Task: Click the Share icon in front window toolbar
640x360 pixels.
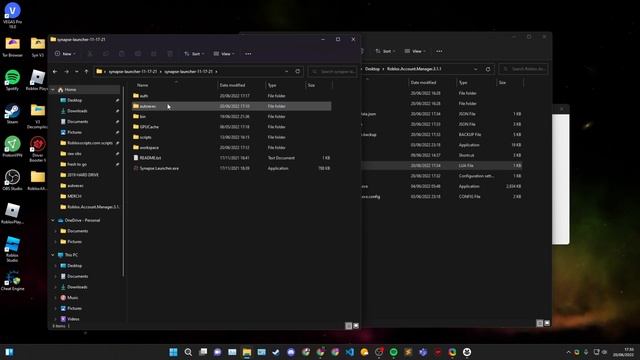Action: pos(154,53)
